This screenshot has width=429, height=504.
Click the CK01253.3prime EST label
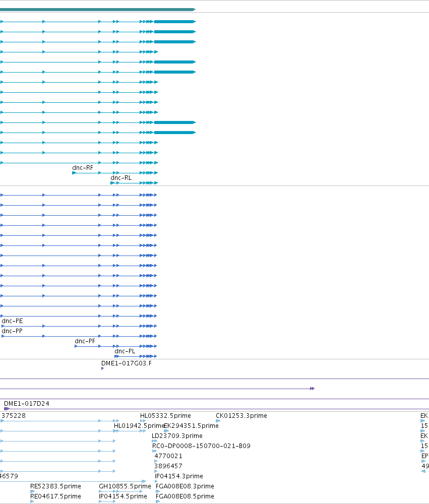[241, 416]
